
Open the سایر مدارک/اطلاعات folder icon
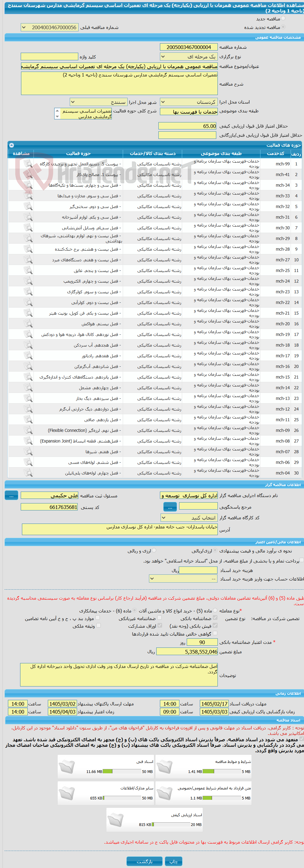(66, 793)
